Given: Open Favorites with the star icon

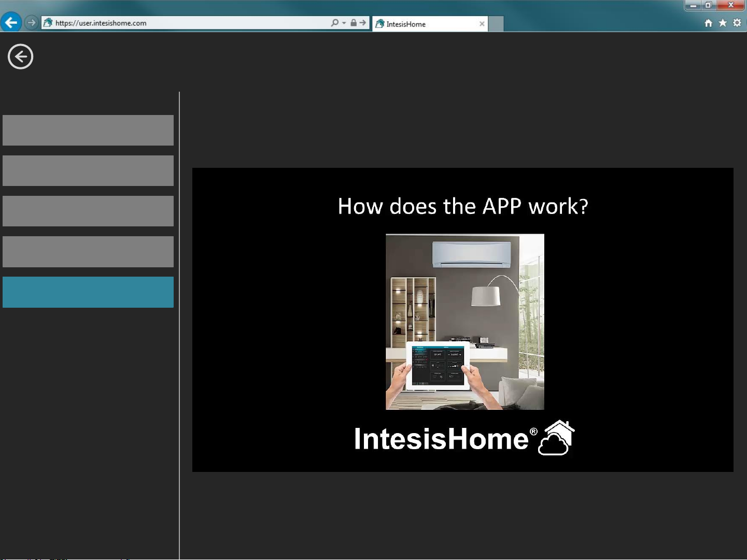Looking at the screenshot, I should (x=723, y=23).
